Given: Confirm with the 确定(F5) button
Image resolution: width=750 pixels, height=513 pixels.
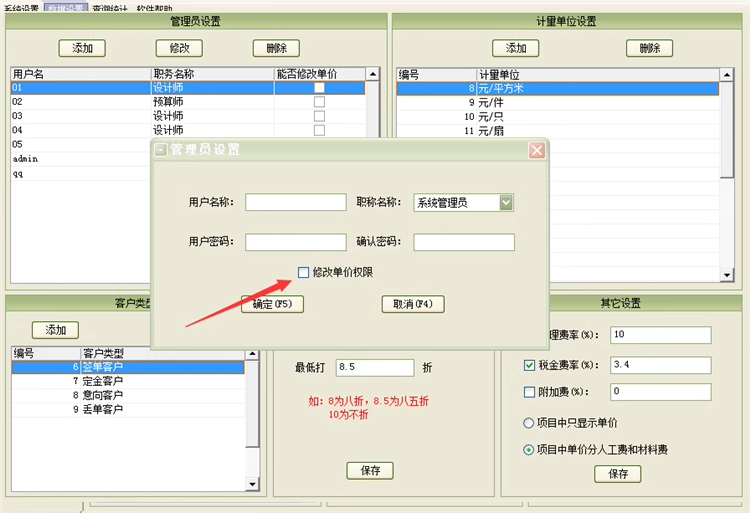Looking at the screenshot, I should (x=272, y=304).
